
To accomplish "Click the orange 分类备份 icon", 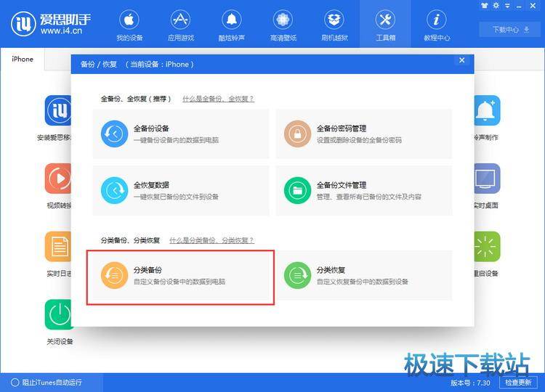I will [114, 275].
